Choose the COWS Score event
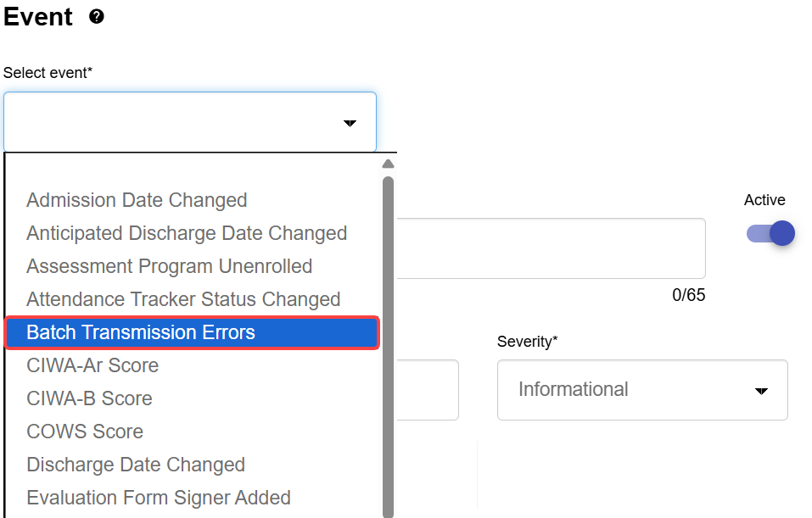The image size is (812, 518). tap(85, 432)
